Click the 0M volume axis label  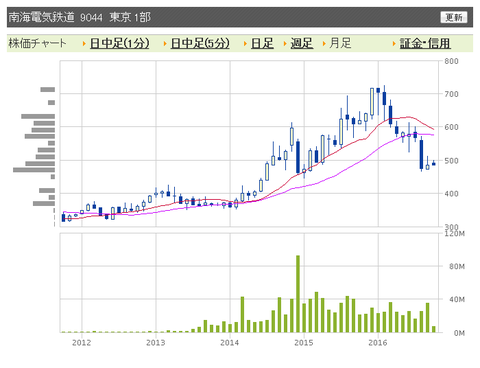click(459, 333)
